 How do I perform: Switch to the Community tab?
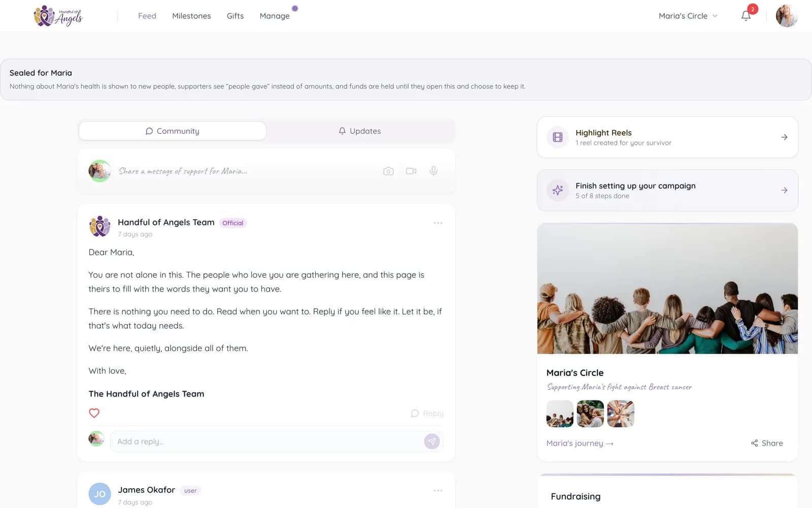tap(173, 131)
